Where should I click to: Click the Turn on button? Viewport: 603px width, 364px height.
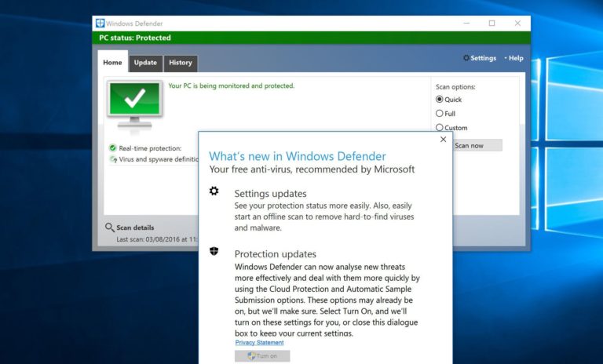[262, 356]
